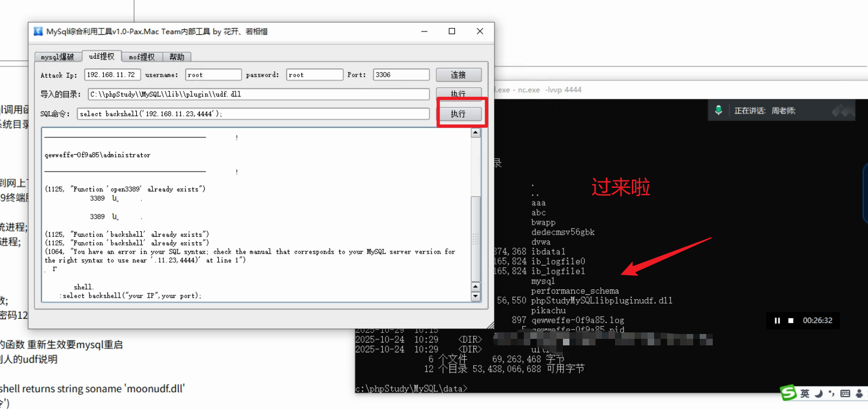
Task: Stop the recording with the stop icon
Action: [x=791, y=320]
